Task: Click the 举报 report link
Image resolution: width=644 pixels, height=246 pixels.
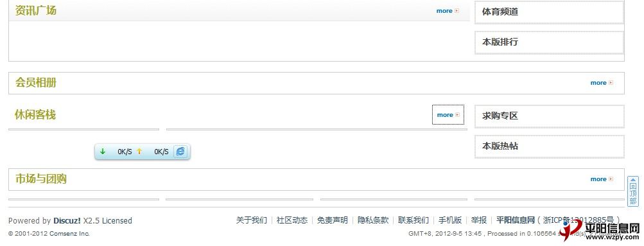Action: [479, 220]
